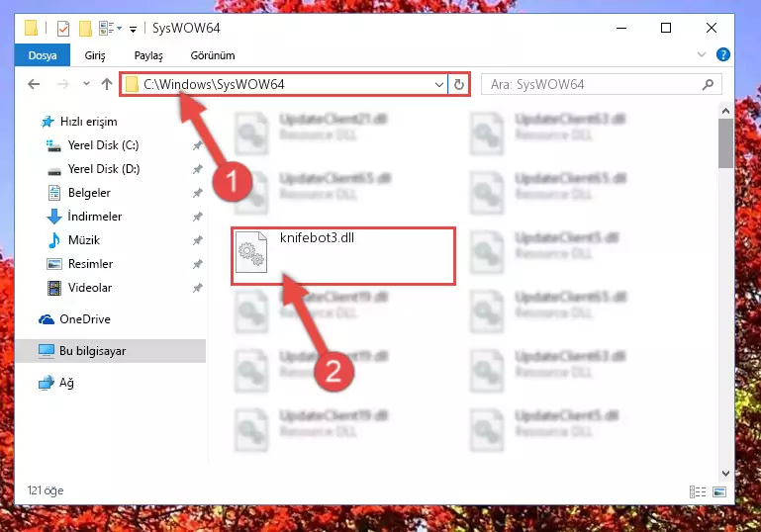Click the pin icon beside Resimler
The width and height of the screenshot is (761, 532).
(197, 264)
